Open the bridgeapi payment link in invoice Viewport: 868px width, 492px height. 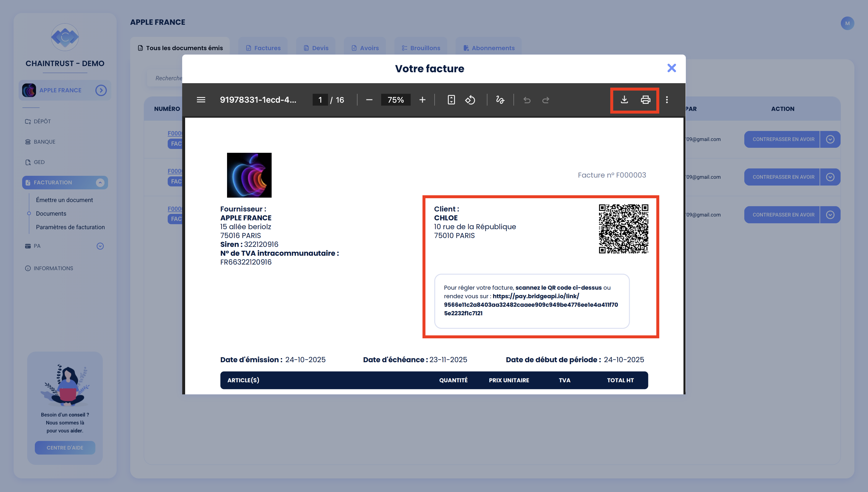(x=531, y=304)
